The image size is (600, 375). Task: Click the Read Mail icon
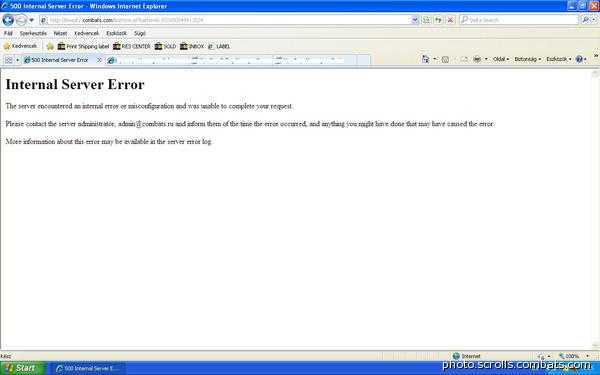(x=464, y=59)
